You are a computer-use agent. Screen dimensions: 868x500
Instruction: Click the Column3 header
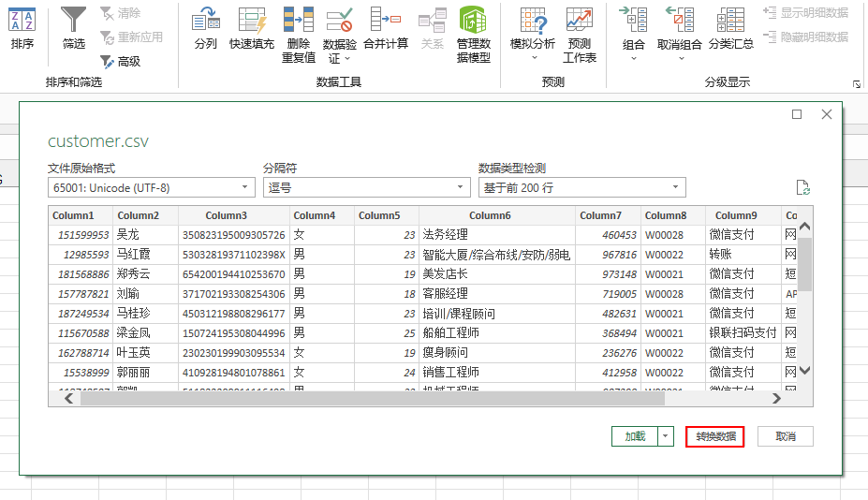(x=234, y=215)
